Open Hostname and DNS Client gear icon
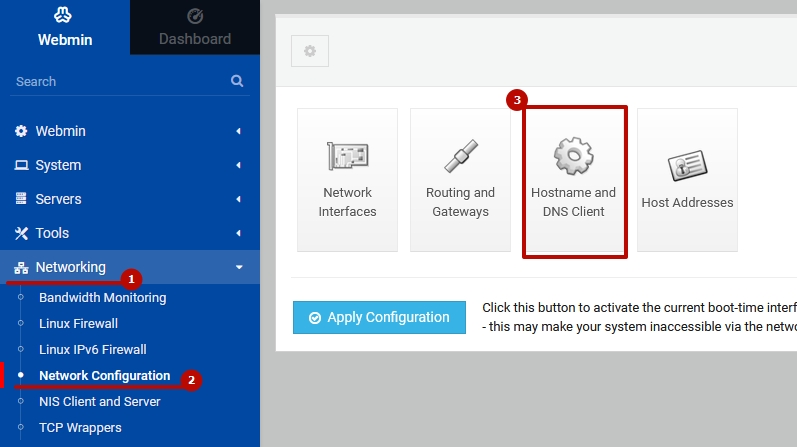This screenshot has width=797, height=447. (x=574, y=156)
